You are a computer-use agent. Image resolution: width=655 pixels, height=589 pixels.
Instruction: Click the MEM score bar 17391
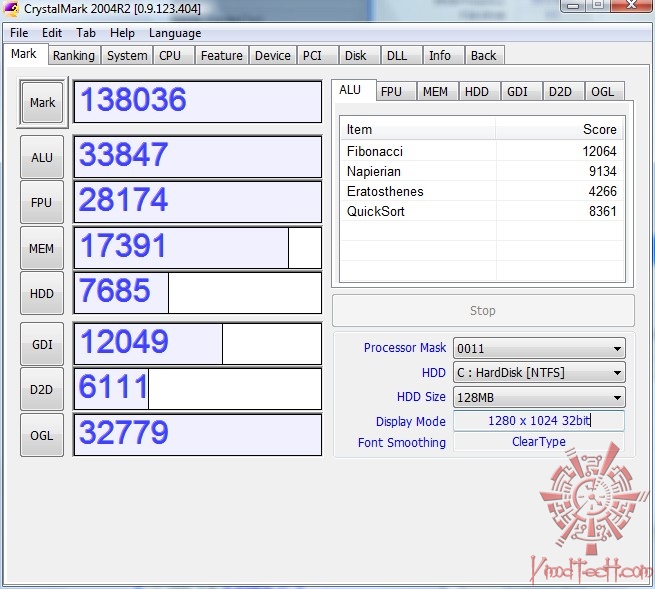[x=198, y=248]
